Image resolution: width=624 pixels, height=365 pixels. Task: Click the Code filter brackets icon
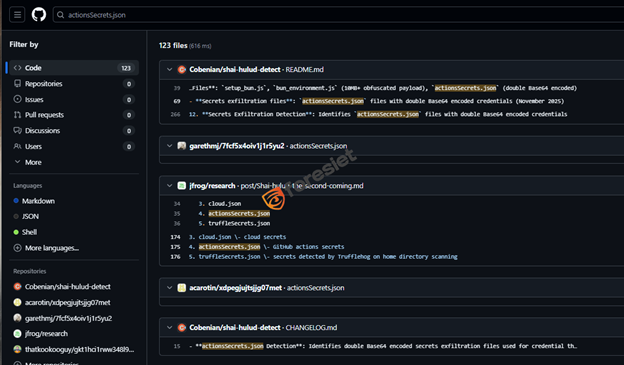click(x=18, y=68)
